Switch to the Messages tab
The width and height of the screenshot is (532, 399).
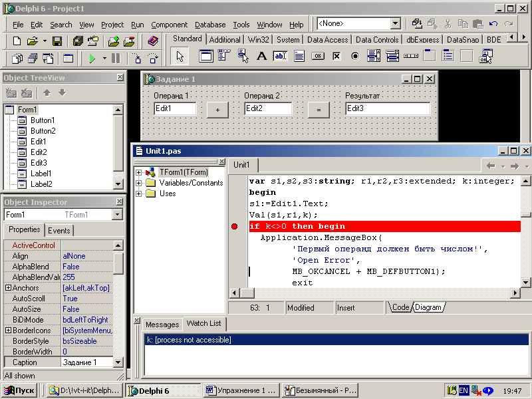[x=162, y=325]
